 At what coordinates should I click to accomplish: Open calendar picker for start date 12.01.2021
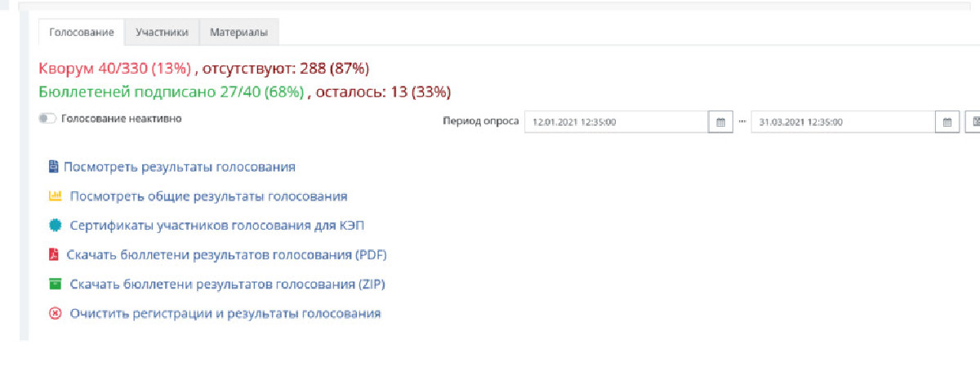(x=720, y=122)
